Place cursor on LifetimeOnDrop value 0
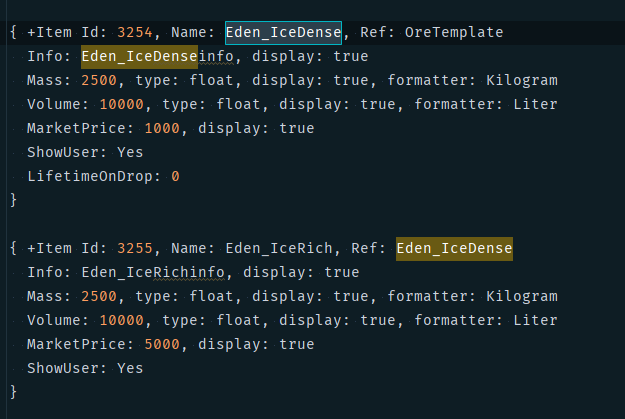This screenshot has width=625, height=419. click(175, 176)
